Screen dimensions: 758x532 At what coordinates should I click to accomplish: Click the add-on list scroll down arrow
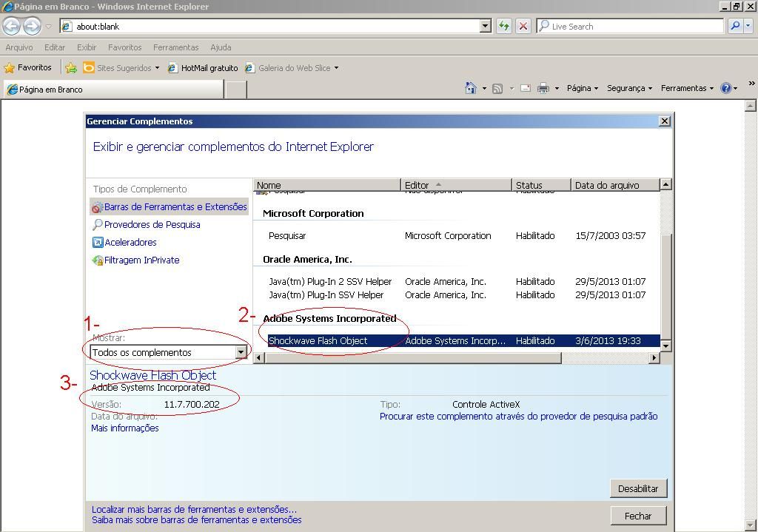(x=665, y=346)
